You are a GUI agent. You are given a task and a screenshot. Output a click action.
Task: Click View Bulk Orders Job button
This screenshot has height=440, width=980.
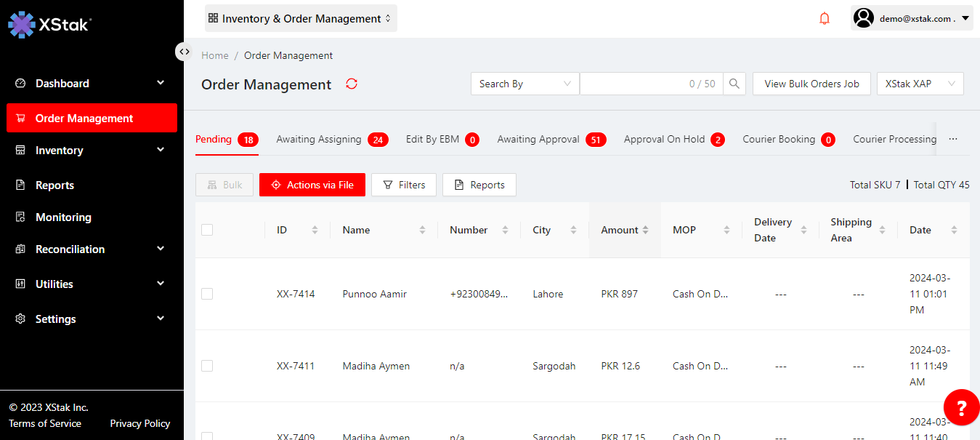click(x=811, y=84)
